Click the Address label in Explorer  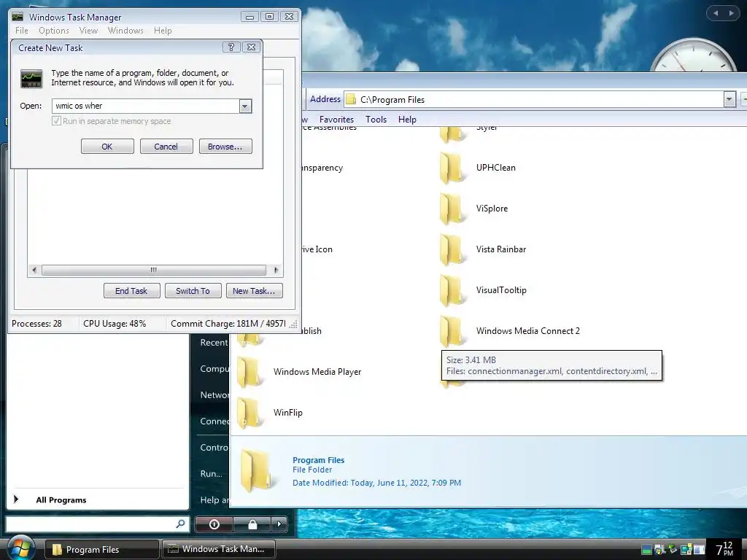point(325,99)
